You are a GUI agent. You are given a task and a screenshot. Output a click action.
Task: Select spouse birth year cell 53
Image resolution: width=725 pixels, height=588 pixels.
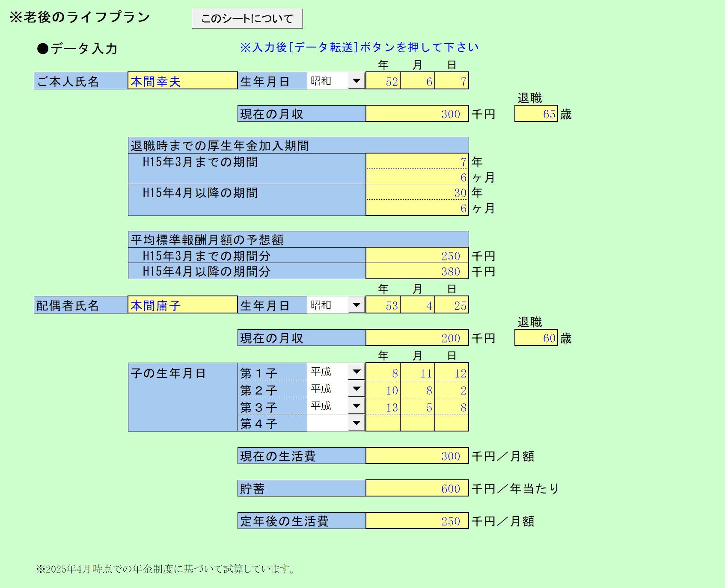(x=383, y=305)
